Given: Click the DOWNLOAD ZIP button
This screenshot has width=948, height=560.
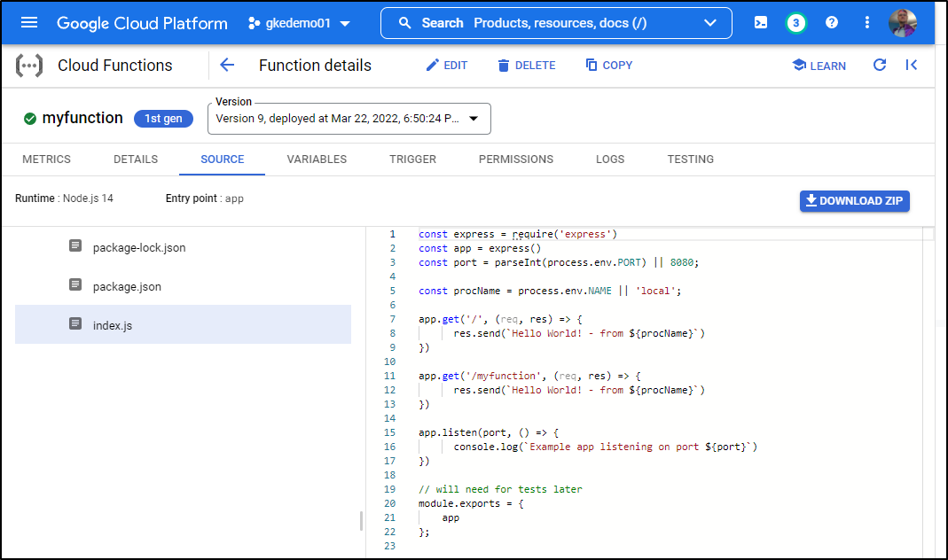Looking at the screenshot, I should pos(854,201).
